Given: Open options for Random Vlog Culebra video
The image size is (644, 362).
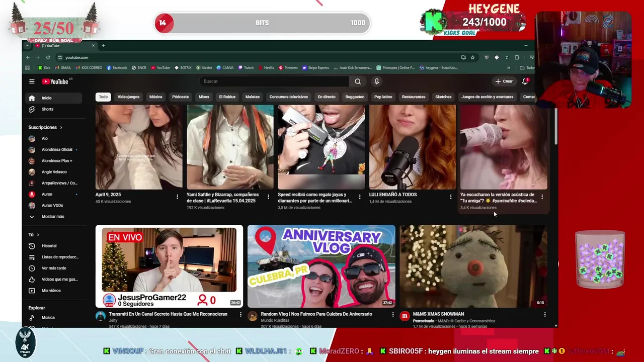Looking at the screenshot, I should click(x=393, y=315).
